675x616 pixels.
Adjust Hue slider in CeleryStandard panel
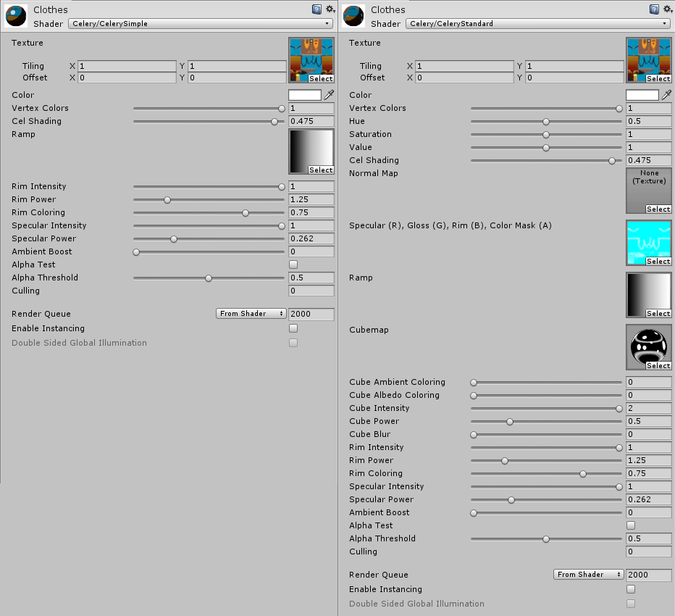pos(547,122)
